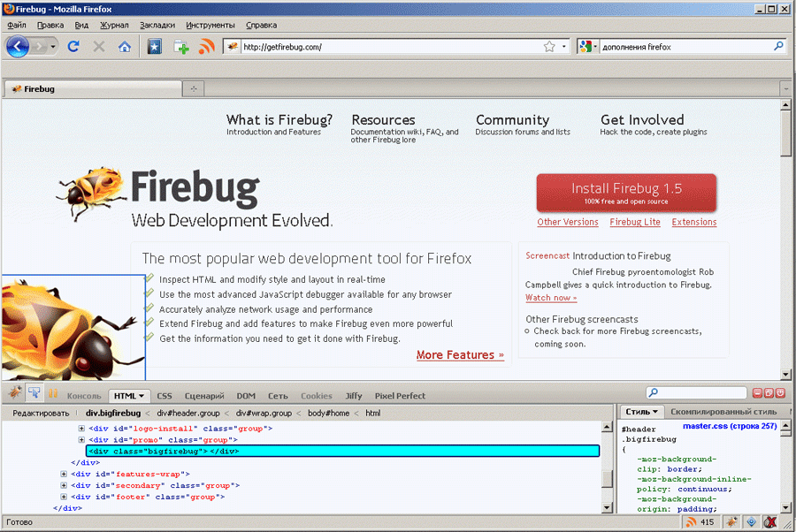The height and width of the screenshot is (532, 796).
Task: Click the Firebug bug icon in the panel toolbar
Action: coord(15,392)
